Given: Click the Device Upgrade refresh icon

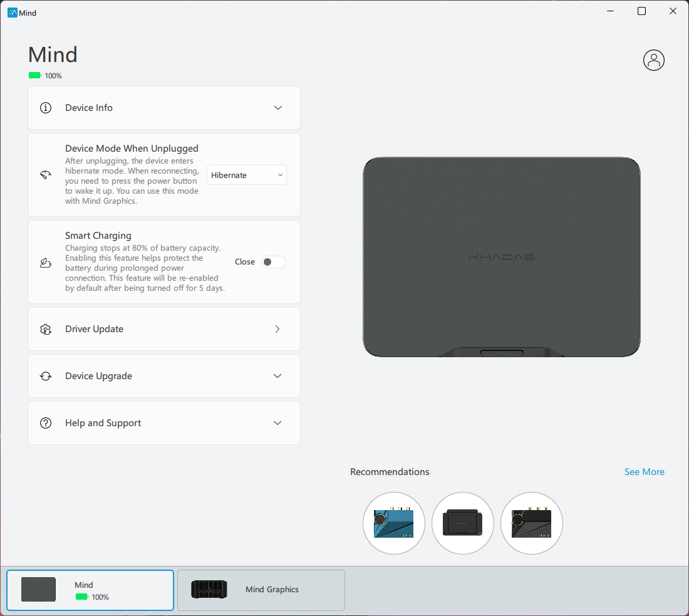Looking at the screenshot, I should (46, 376).
